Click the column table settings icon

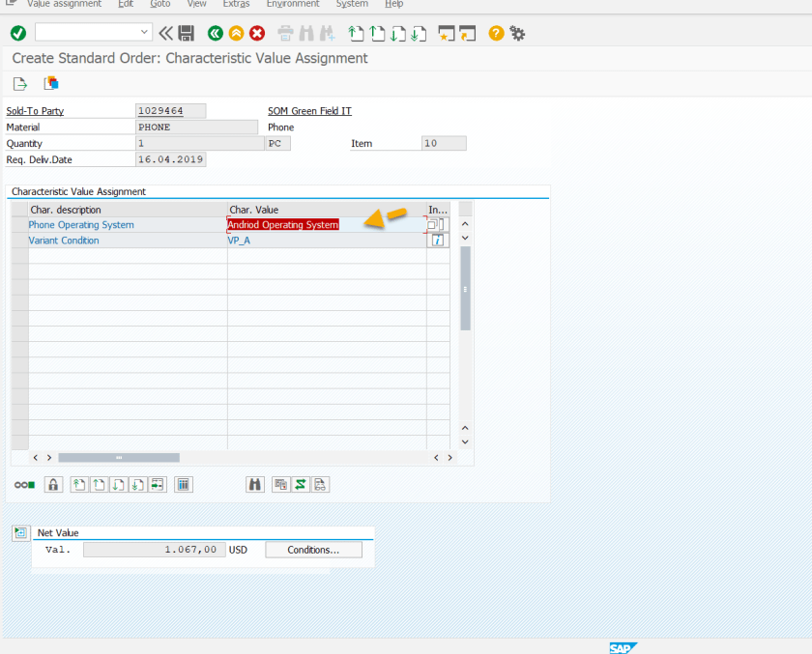[x=184, y=485]
